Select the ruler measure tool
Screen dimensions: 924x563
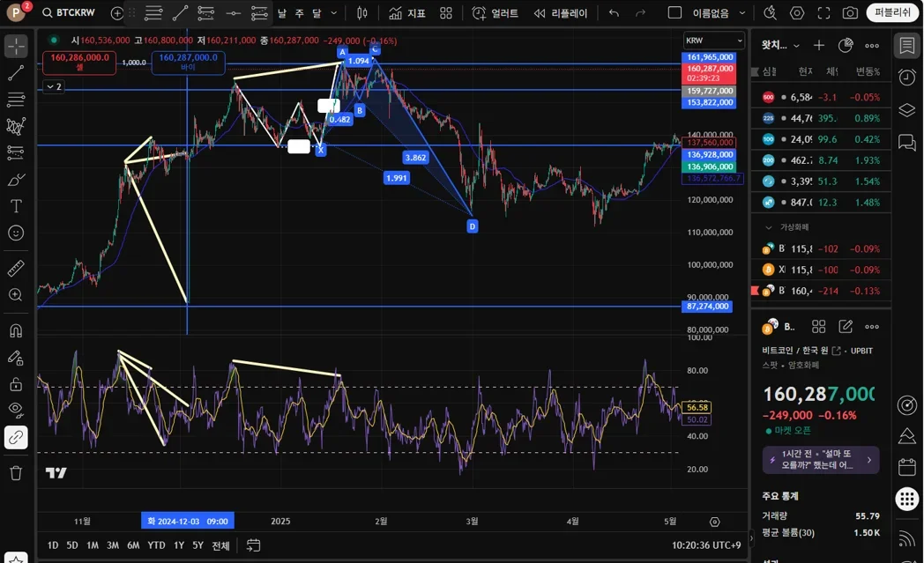(x=16, y=269)
